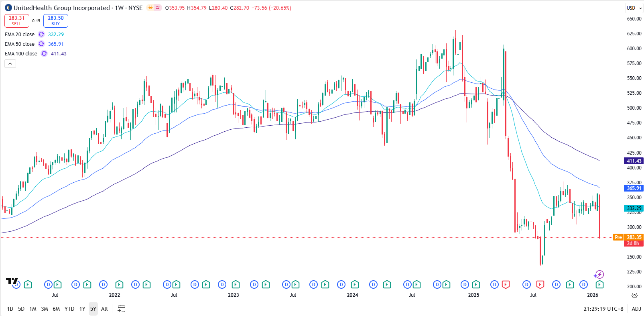Click the UnitedHealth company logo icon
This screenshot has height=316, width=644.
point(8,8)
